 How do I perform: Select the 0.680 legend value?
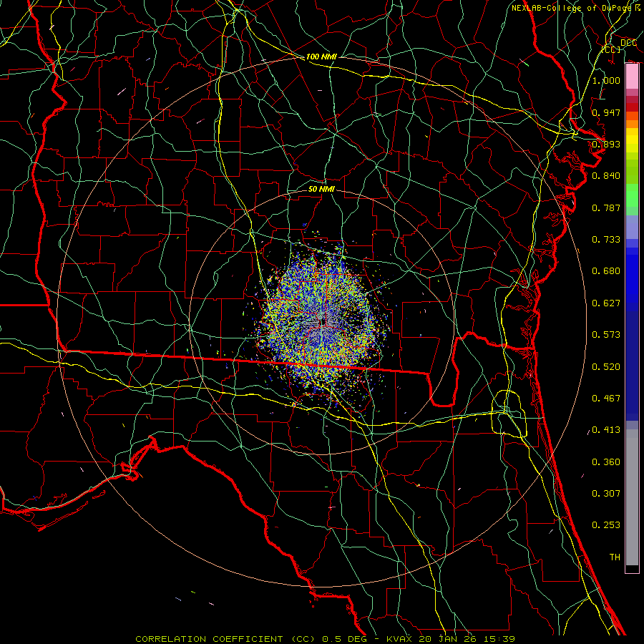[x=606, y=271]
